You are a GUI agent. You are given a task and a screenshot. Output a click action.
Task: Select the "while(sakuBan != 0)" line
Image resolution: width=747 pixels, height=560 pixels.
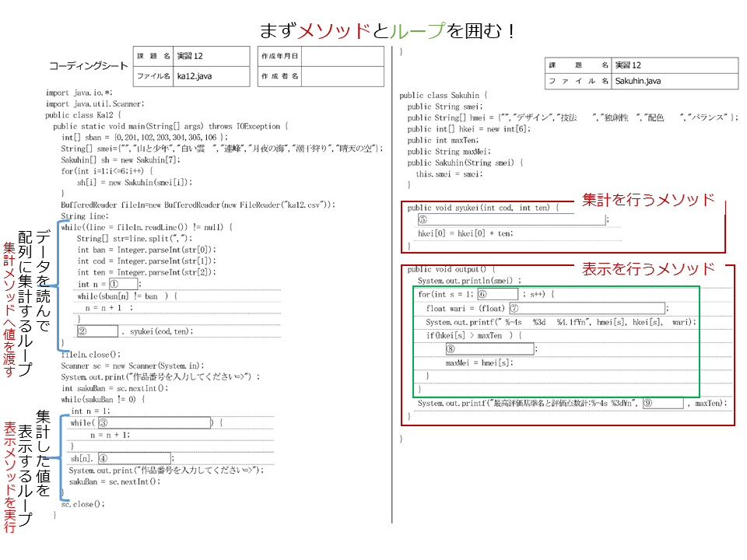point(103,400)
